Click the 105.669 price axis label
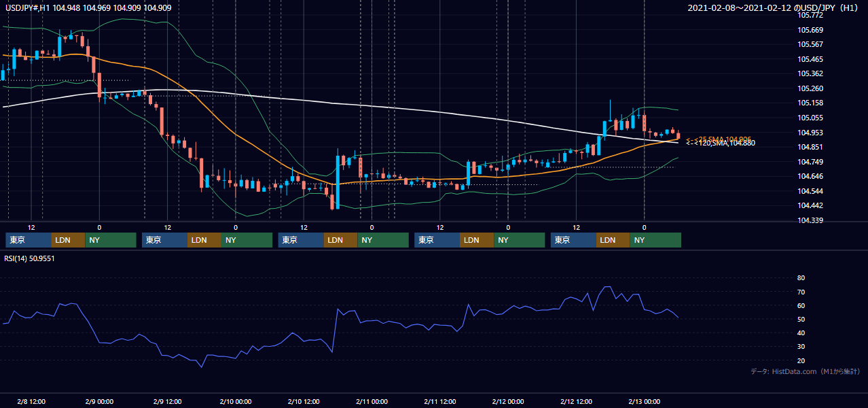 (x=811, y=30)
